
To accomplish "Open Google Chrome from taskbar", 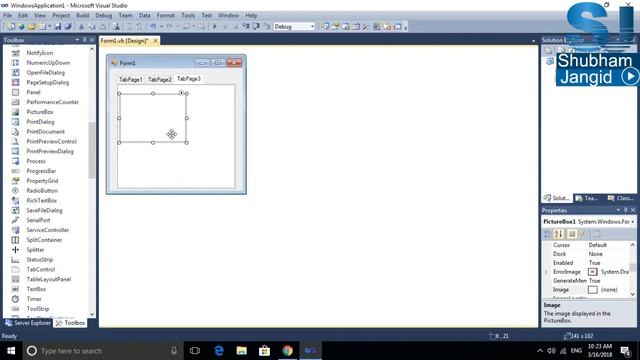I will [287, 351].
